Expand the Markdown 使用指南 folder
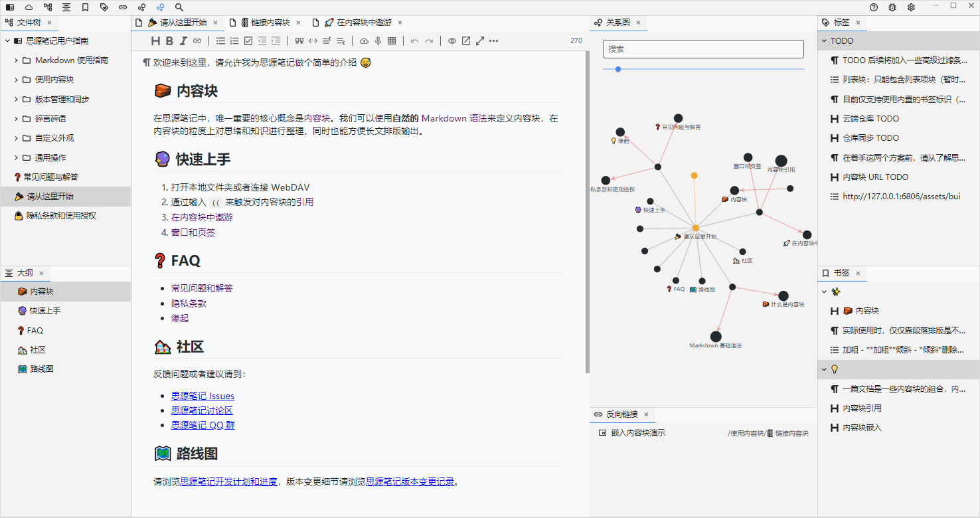The width and height of the screenshot is (980, 518). (x=16, y=60)
